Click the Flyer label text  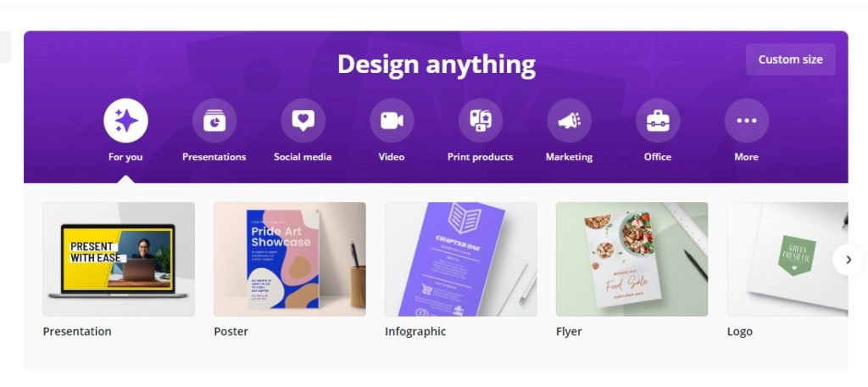(x=569, y=332)
